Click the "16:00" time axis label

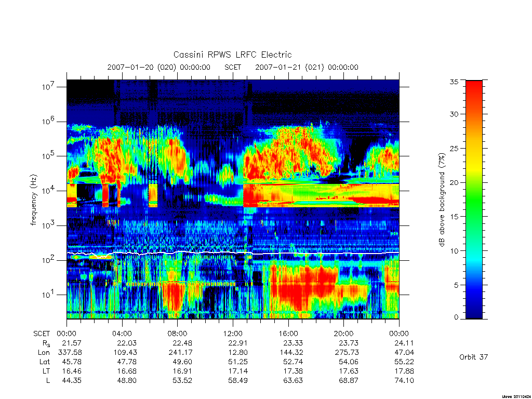288,334
